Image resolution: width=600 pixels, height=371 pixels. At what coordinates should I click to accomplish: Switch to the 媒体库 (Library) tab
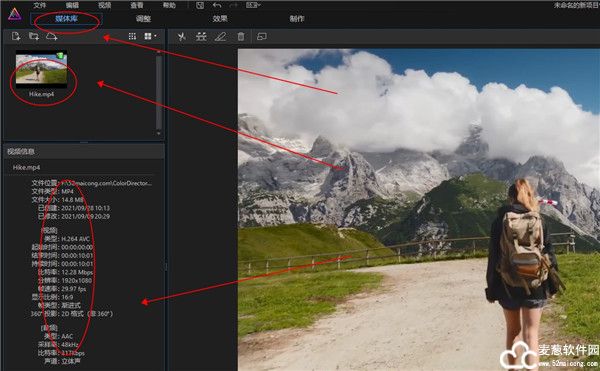point(66,19)
